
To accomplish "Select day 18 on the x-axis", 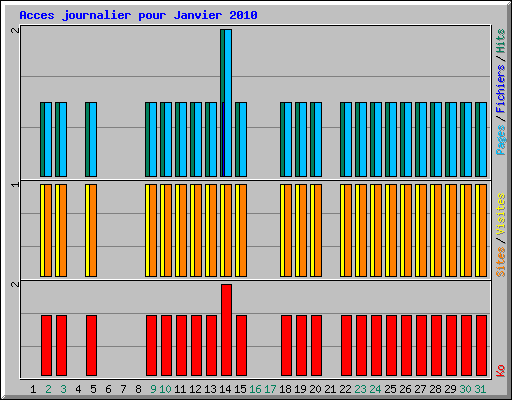I will pos(285,389).
